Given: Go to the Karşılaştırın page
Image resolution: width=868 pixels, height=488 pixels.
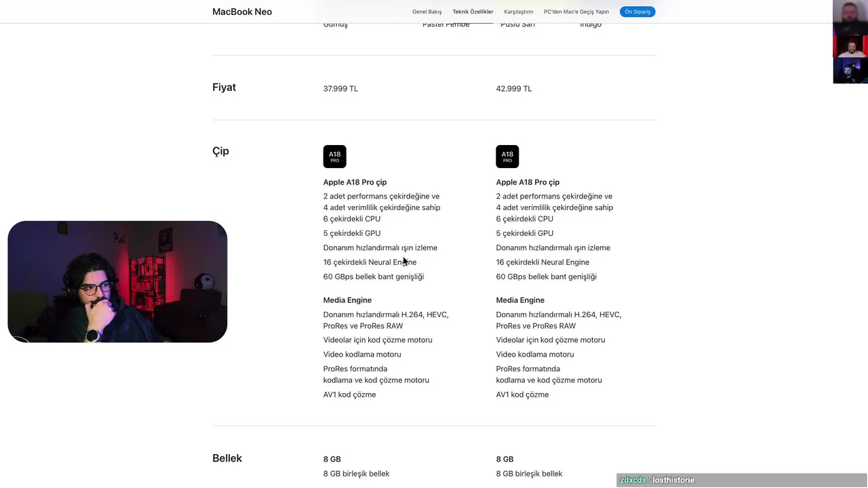Looking at the screenshot, I should [518, 12].
